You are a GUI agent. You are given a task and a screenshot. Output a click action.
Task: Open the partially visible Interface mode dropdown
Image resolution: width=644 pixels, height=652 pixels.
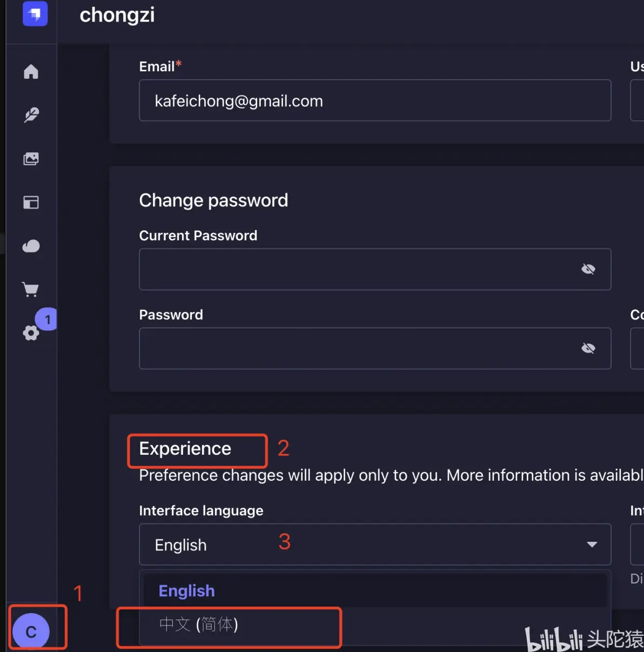click(x=638, y=545)
